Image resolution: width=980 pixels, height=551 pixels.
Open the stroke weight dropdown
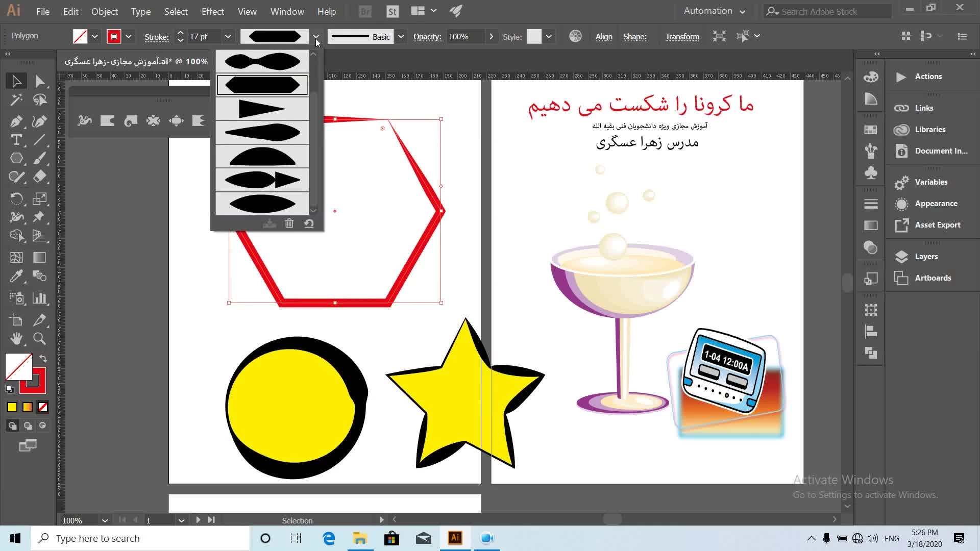[228, 36]
